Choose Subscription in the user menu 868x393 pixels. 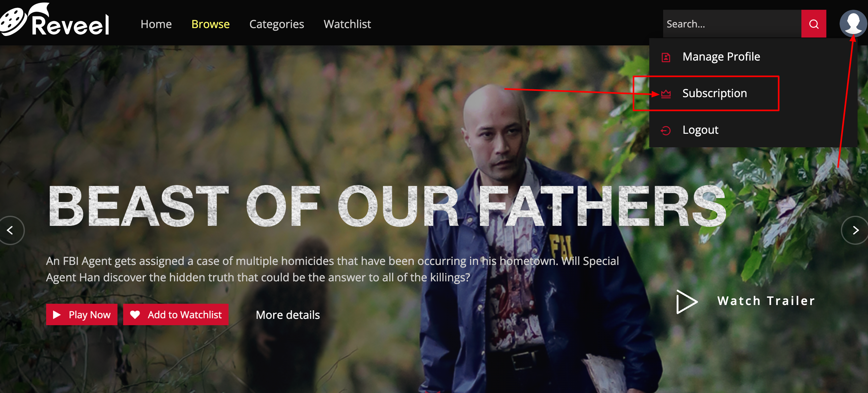coord(714,93)
